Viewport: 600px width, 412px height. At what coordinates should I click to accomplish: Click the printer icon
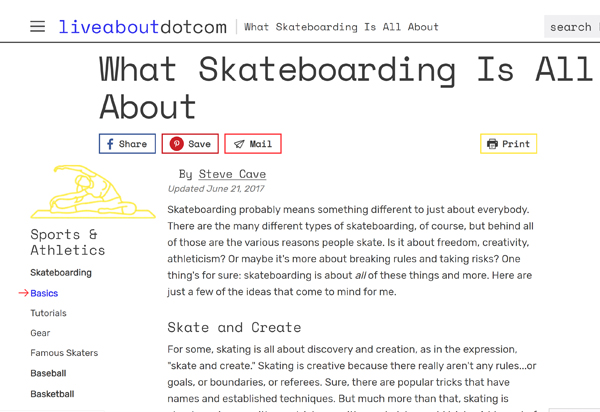tap(492, 144)
